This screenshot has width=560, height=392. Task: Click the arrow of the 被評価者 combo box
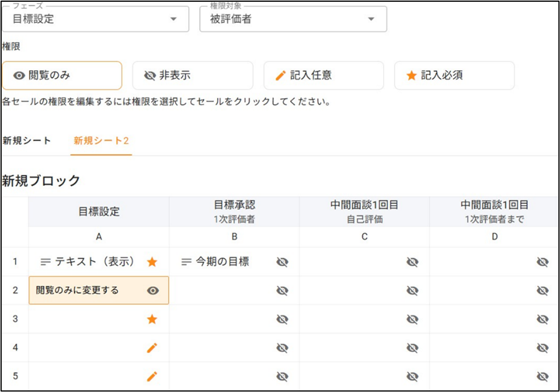point(371,19)
